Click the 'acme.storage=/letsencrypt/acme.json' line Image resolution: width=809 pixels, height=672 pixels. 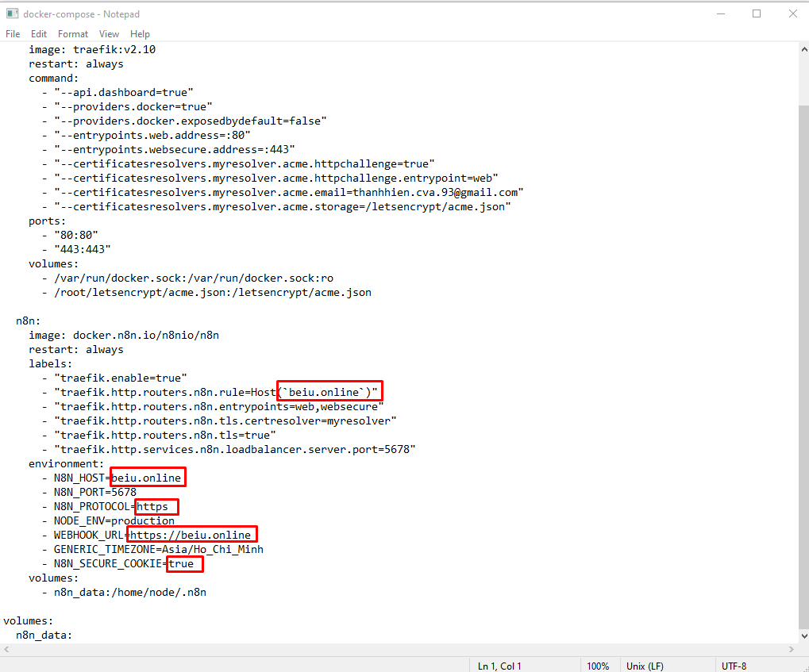(x=276, y=207)
